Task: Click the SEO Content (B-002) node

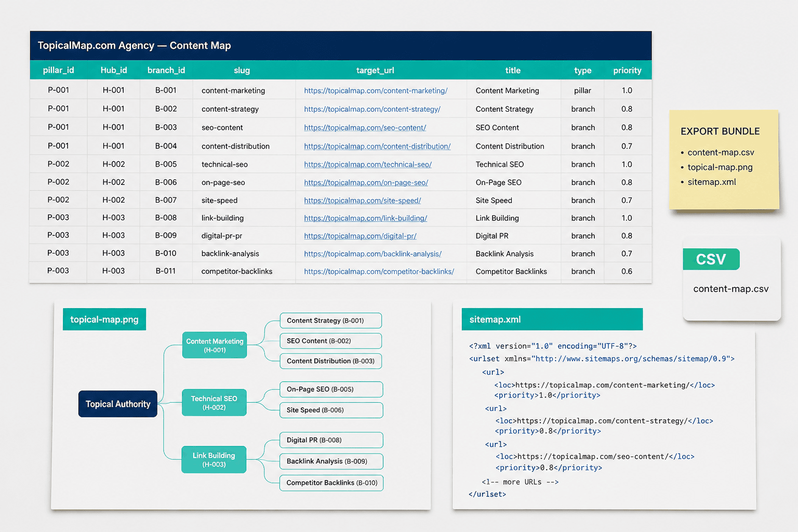Action: pyautogui.click(x=331, y=341)
